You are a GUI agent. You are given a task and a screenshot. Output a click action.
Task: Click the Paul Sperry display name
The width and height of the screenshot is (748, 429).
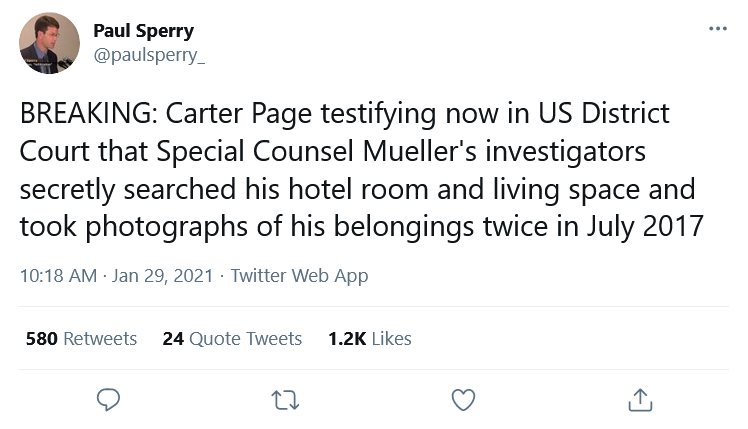coord(144,31)
